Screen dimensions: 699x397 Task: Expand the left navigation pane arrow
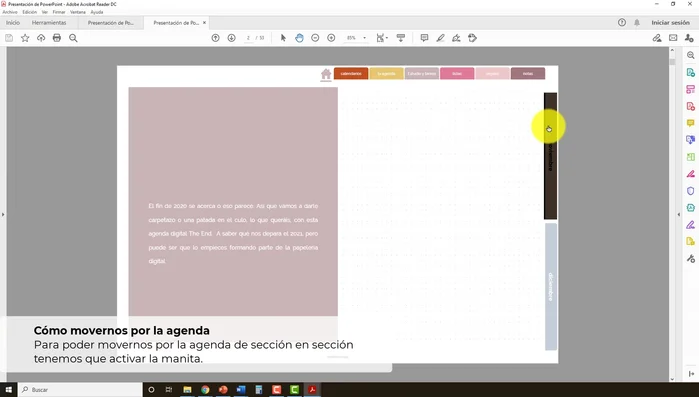click(3, 214)
